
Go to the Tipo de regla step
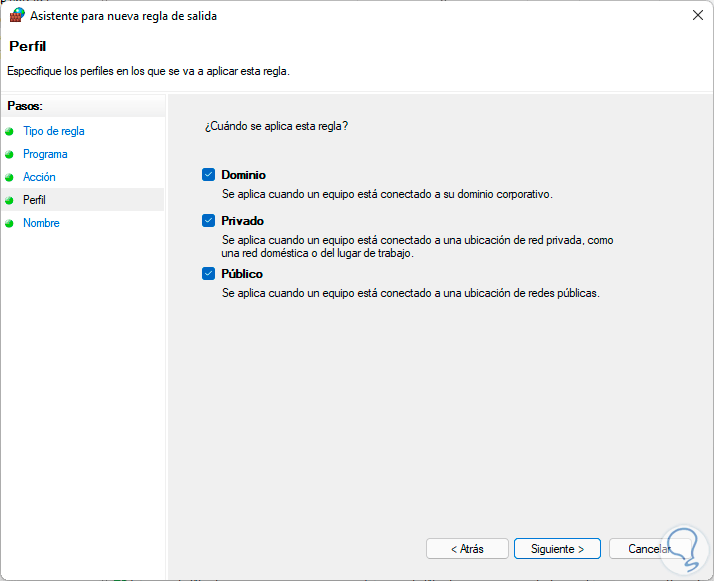(54, 131)
